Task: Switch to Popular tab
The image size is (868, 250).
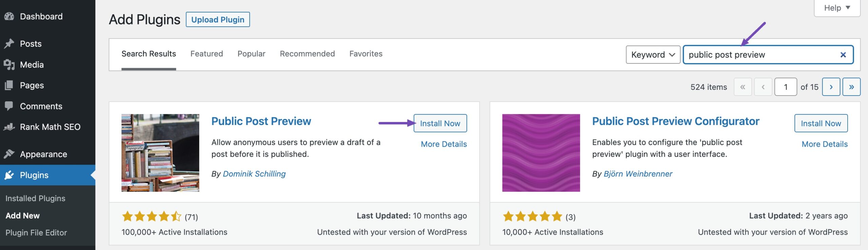Action: click(x=251, y=54)
